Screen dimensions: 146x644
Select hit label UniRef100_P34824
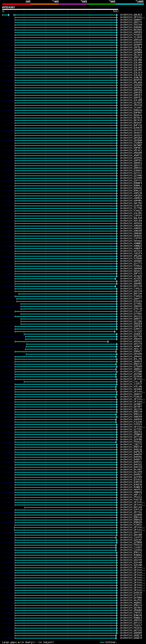(131, 296)
